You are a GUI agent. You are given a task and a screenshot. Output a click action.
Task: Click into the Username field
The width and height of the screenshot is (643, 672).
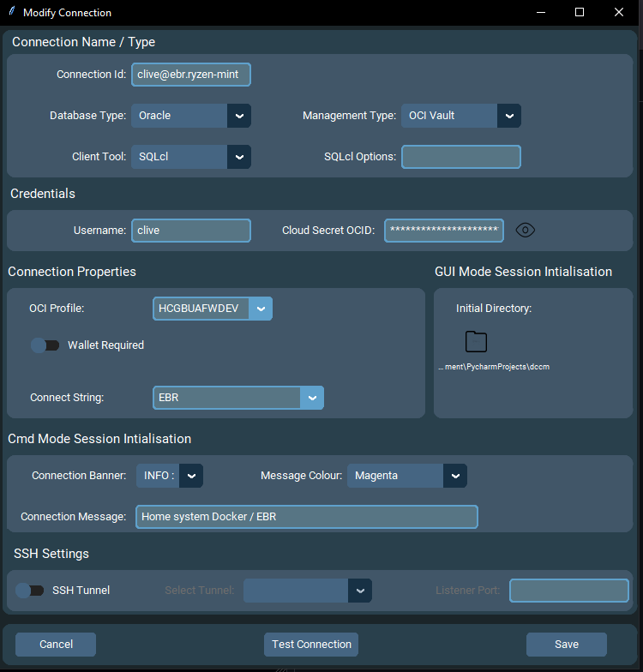[191, 230]
